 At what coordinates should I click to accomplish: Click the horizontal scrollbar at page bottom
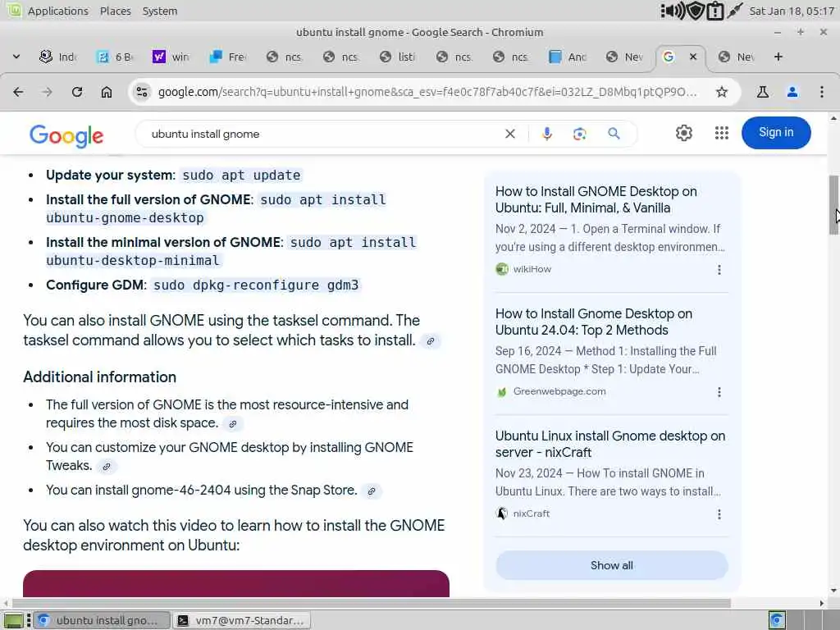pyautogui.click(x=372, y=603)
